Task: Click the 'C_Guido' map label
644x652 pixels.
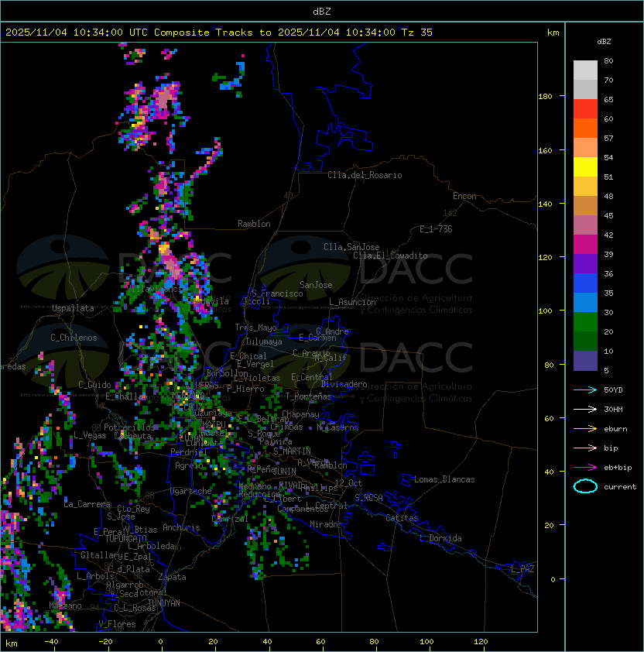Action: pos(94,385)
